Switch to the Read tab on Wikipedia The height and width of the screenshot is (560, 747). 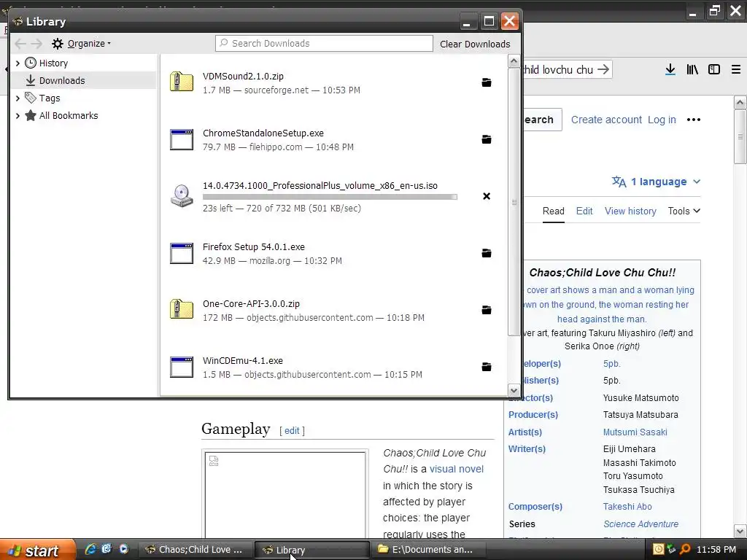click(553, 211)
